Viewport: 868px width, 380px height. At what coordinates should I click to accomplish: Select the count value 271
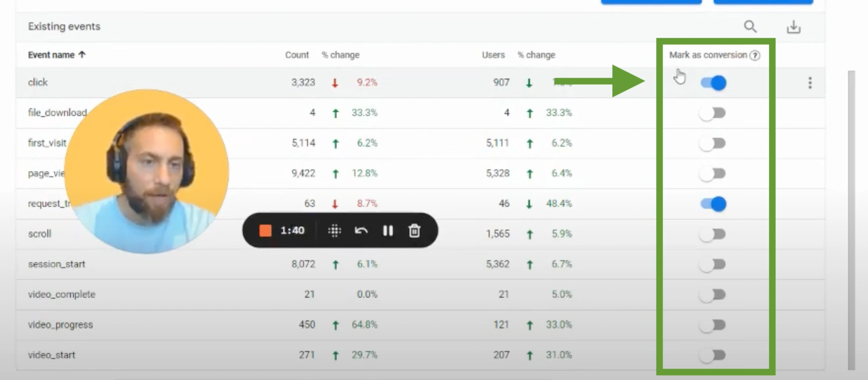307,355
